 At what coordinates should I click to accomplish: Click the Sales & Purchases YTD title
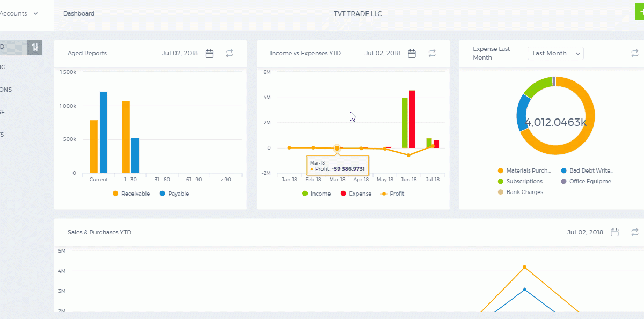tap(99, 232)
